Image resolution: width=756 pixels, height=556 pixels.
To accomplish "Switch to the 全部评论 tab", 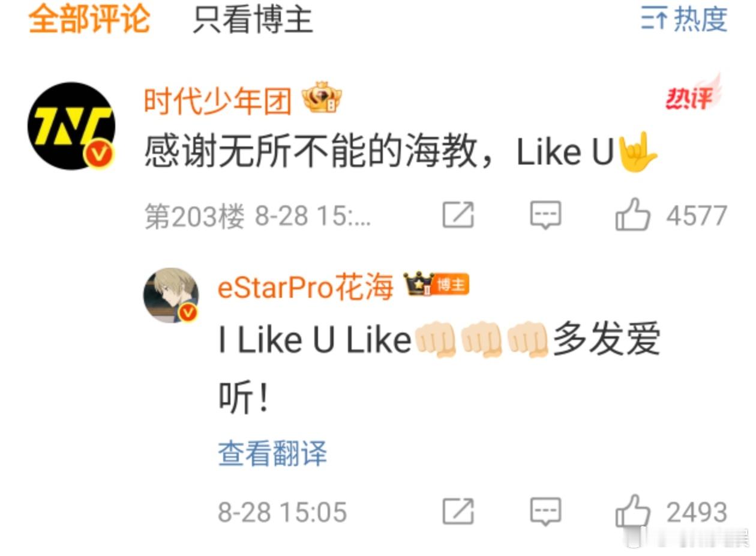I will tap(89, 20).
